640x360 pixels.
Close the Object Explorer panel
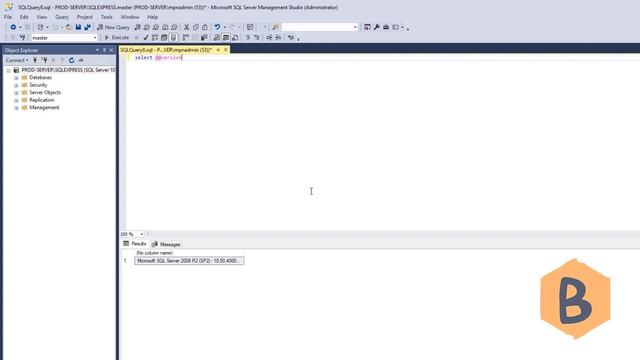tap(111, 50)
